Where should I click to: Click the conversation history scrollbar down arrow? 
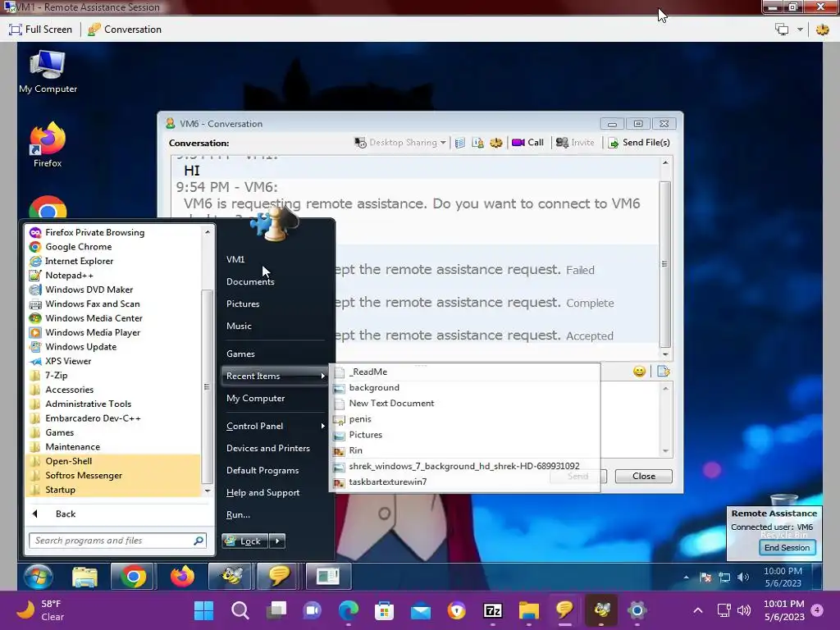pos(665,354)
